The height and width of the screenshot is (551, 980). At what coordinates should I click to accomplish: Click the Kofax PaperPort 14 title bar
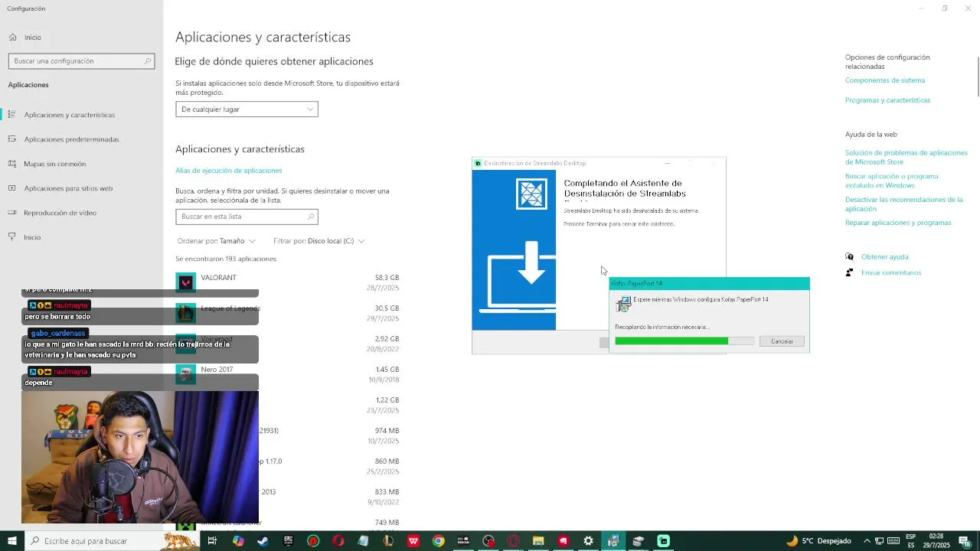click(x=709, y=283)
